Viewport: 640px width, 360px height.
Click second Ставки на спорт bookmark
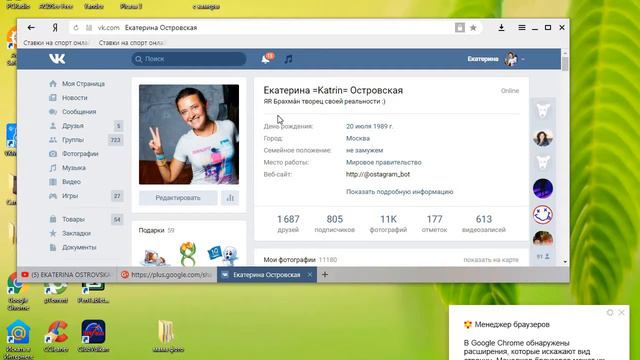tap(131, 43)
